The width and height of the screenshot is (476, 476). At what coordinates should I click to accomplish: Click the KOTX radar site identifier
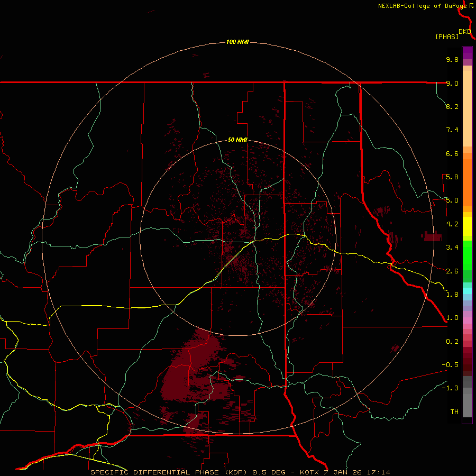[309, 472]
